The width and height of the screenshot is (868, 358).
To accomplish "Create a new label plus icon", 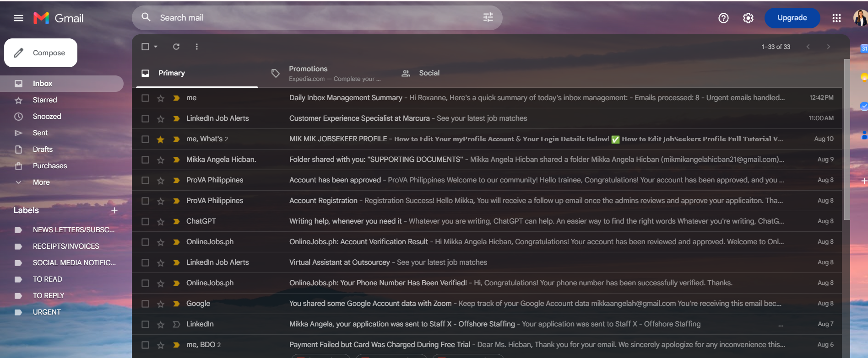I will pos(114,210).
